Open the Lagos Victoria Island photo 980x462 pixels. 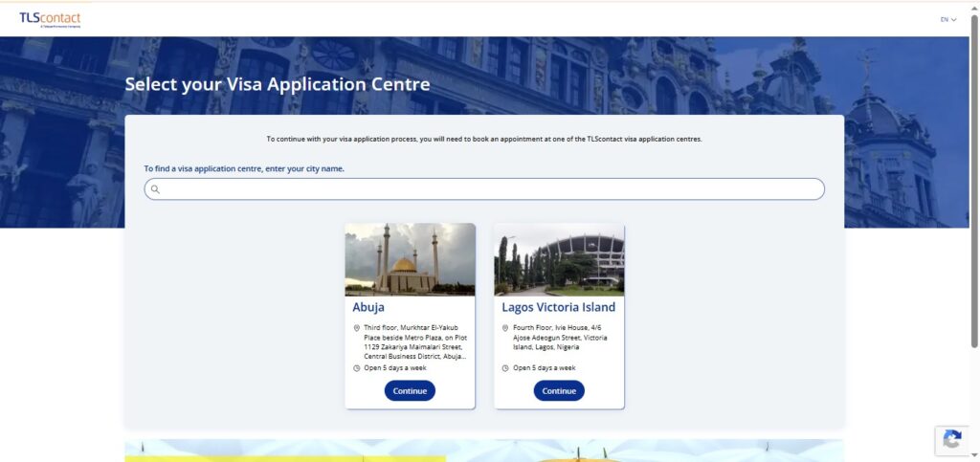[x=559, y=259]
